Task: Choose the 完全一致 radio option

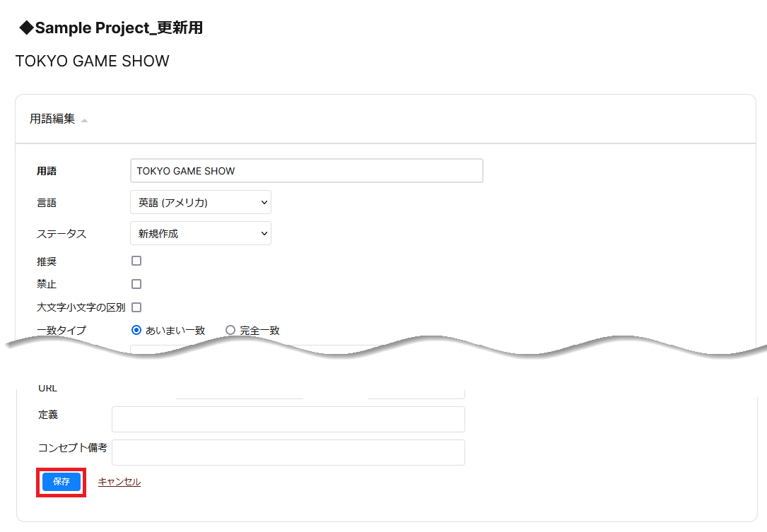Action: 230,330
